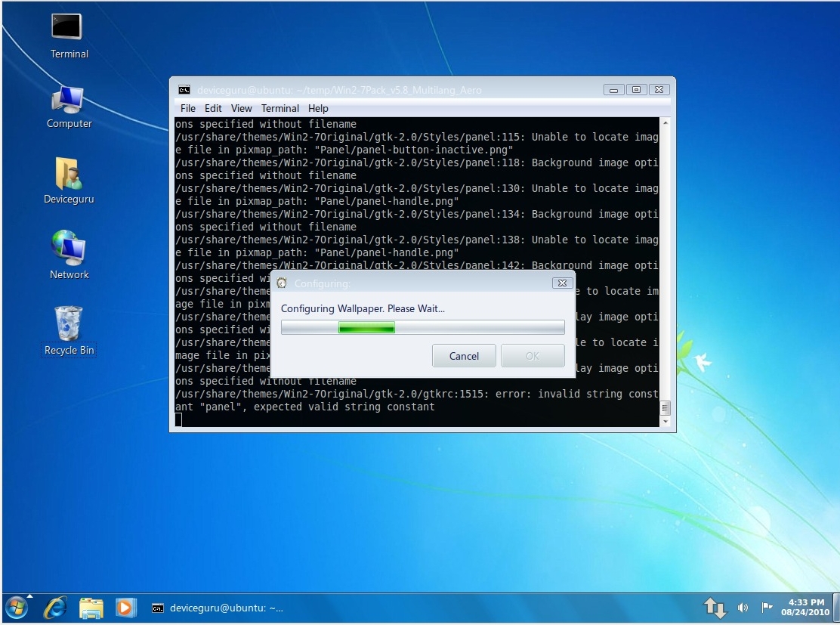Click the show desktop strip at taskbar end
This screenshot has width=840, height=625.
[x=835, y=608]
